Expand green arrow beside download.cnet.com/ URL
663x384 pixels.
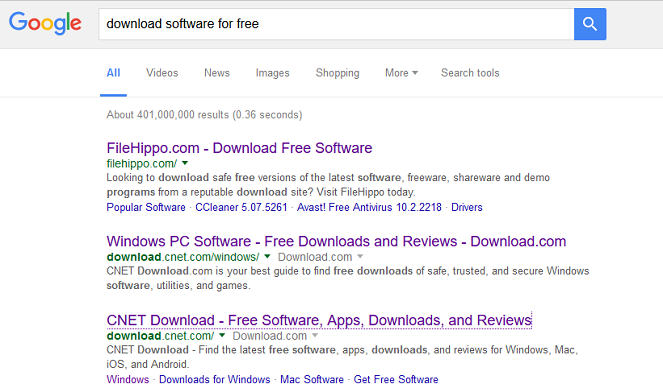[x=222, y=335]
